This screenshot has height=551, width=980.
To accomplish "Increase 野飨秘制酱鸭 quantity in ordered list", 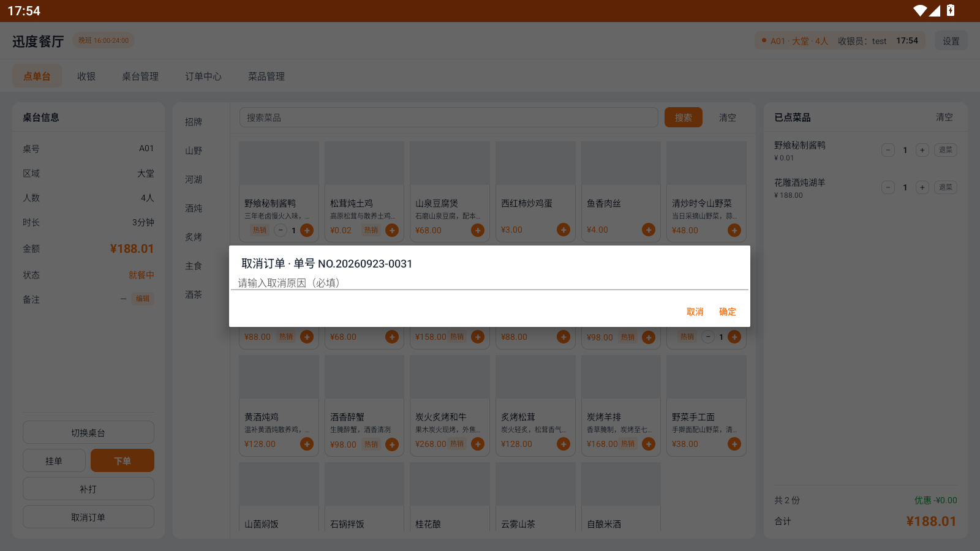I will pyautogui.click(x=922, y=150).
